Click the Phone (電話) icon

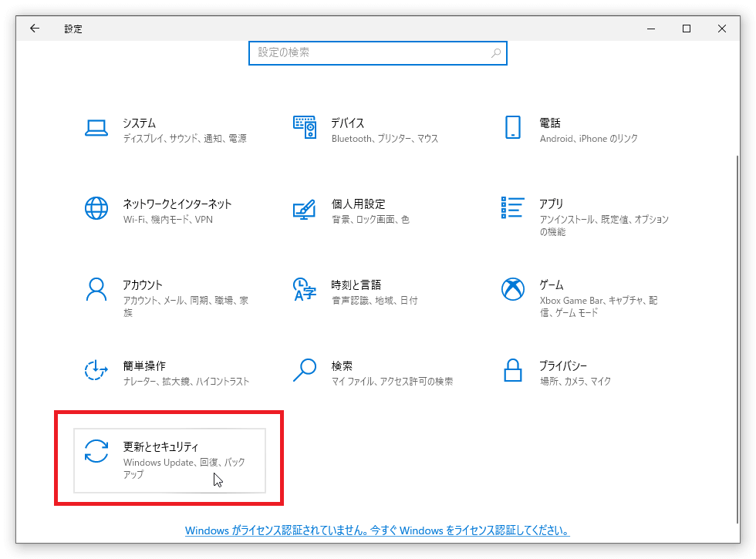pos(513,128)
